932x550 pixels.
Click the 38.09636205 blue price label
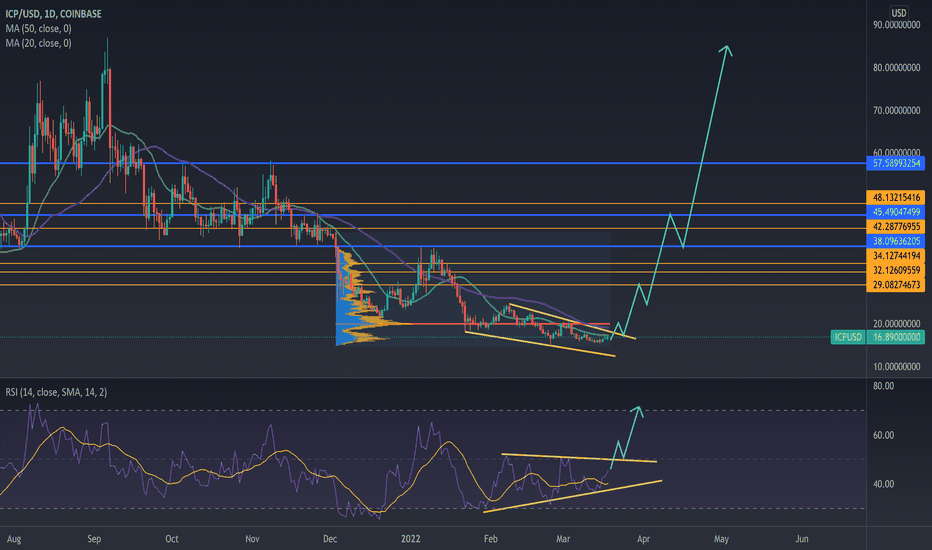(x=896, y=241)
